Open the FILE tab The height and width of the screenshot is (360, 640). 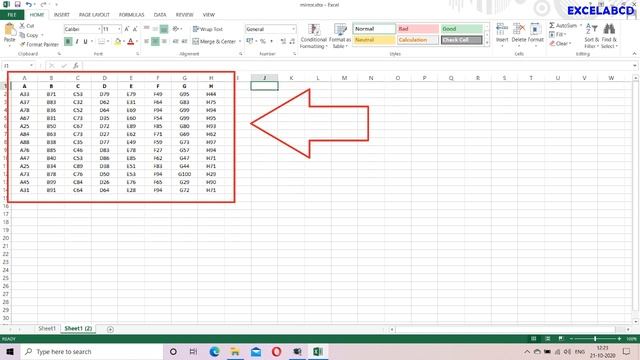[x=12, y=15]
